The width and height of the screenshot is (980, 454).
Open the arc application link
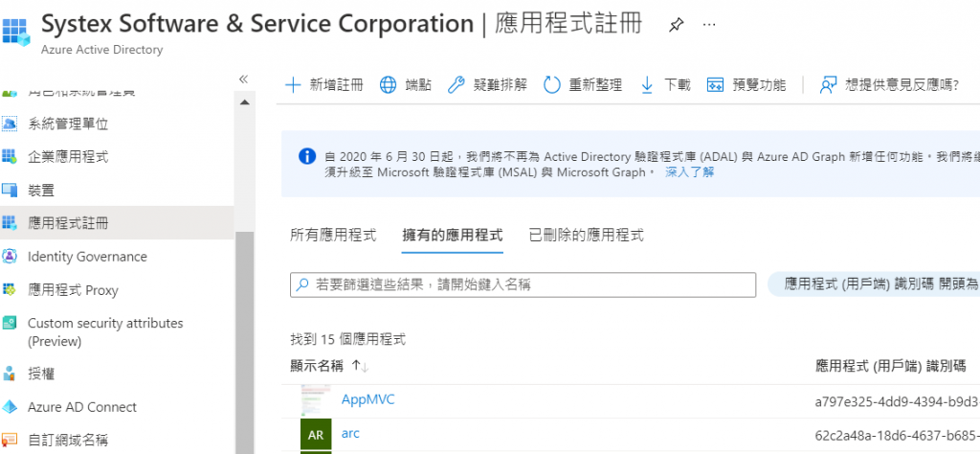[x=350, y=433]
